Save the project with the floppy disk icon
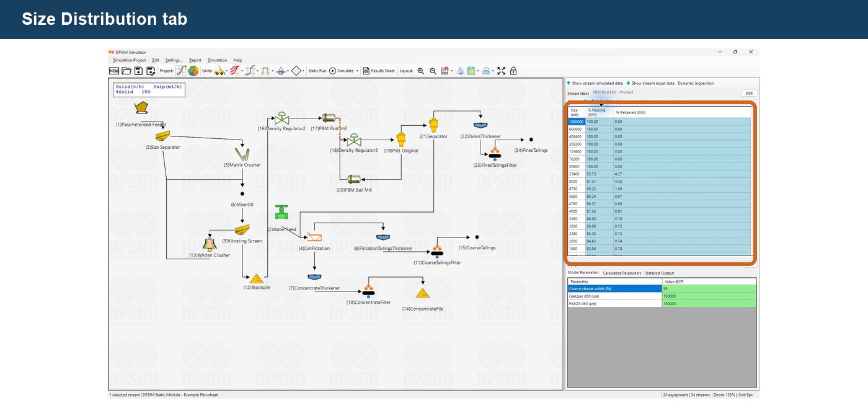 coord(139,71)
